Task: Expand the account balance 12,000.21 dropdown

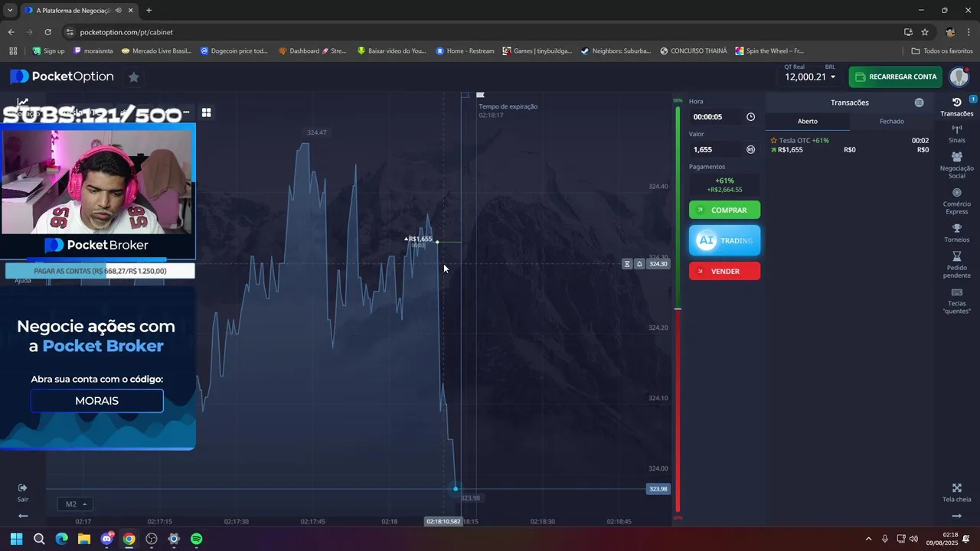Action: click(x=810, y=77)
